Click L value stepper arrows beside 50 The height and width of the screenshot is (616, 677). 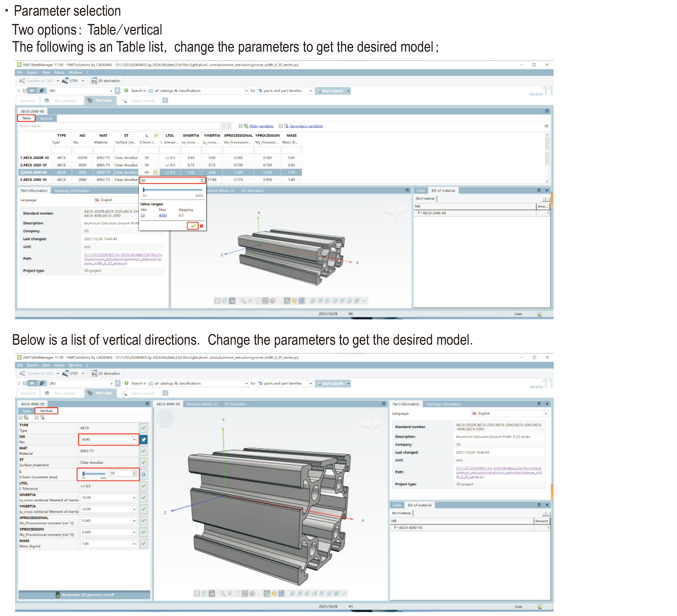coord(134,473)
